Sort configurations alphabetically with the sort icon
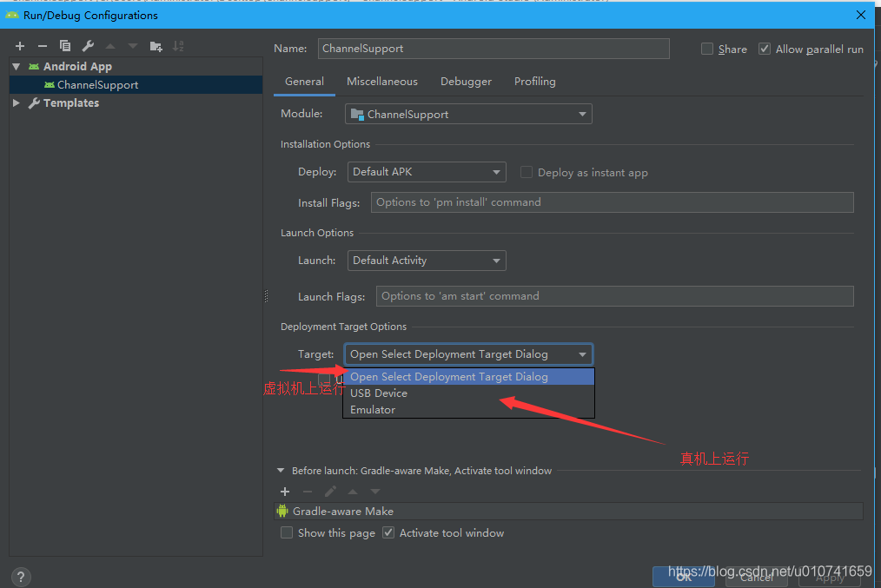The height and width of the screenshot is (588, 881). pyautogui.click(x=179, y=45)
